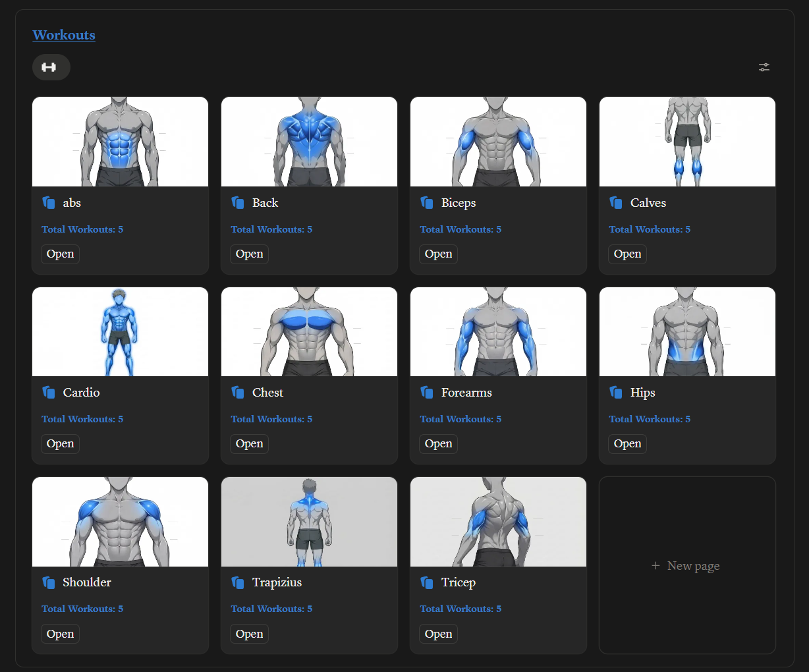This screenshot has height=672, width=809.
Task: Click 'Total Workouts: 5' under Hips
Action: tap(650, 419)
